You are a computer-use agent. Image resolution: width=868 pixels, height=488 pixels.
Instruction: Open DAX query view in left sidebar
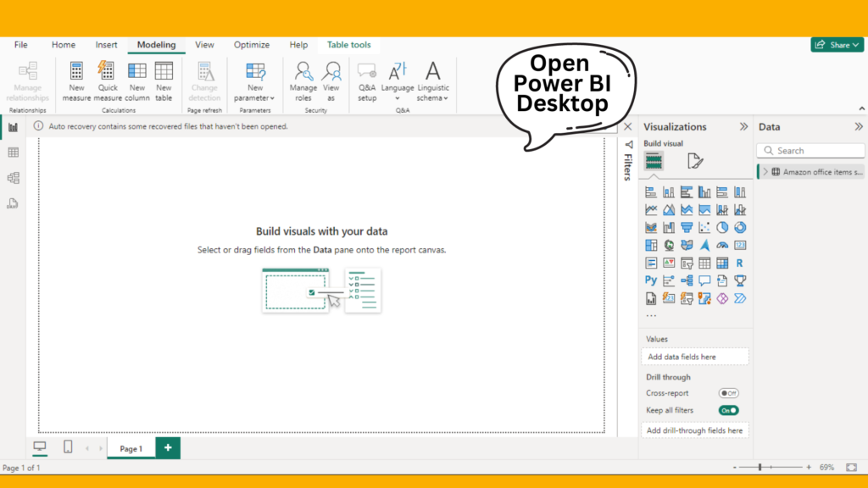[14, 203]
